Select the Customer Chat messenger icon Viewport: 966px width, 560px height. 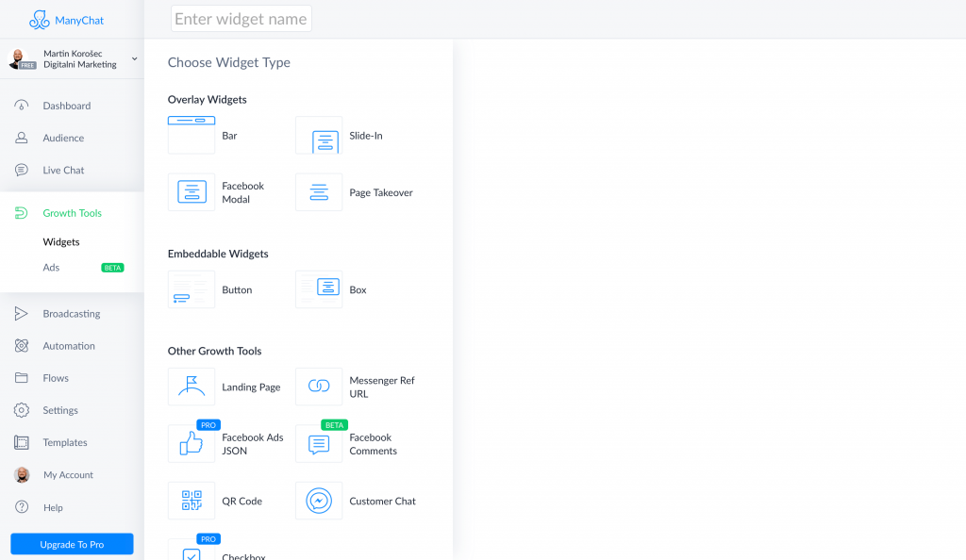click(x=319, y=501)
